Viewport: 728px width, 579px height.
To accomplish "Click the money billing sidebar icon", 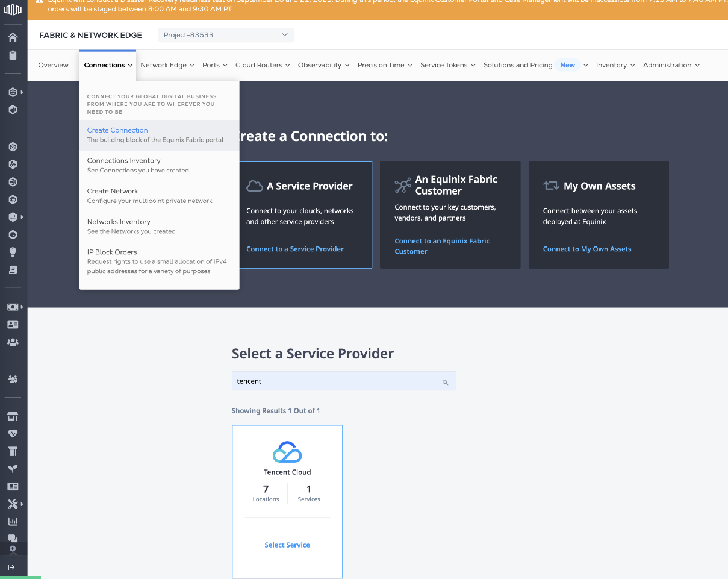I will 13,307.
